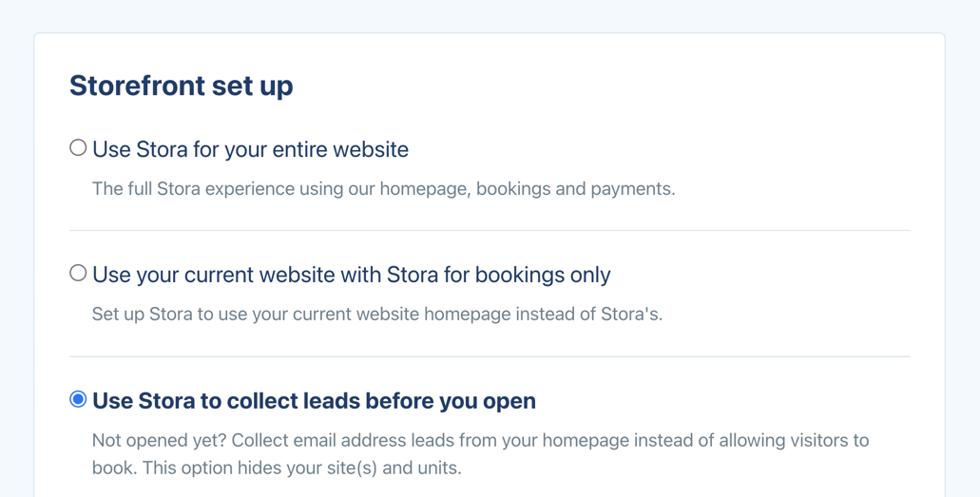Click the divider below the entire website option

point(490,231)
